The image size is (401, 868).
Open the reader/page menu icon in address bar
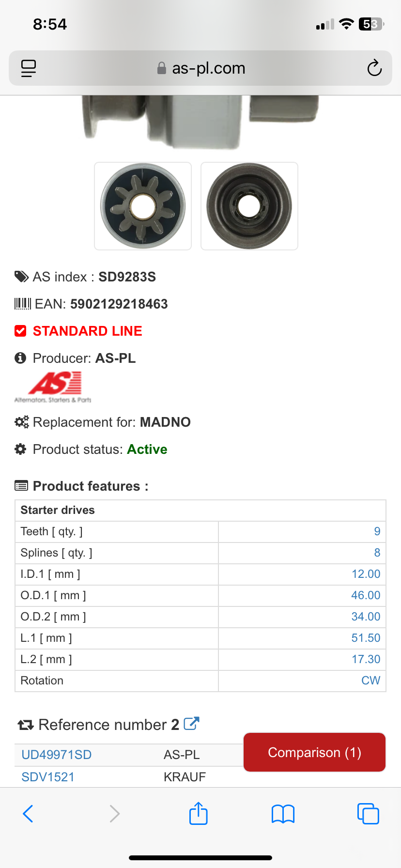click(29, 68)
